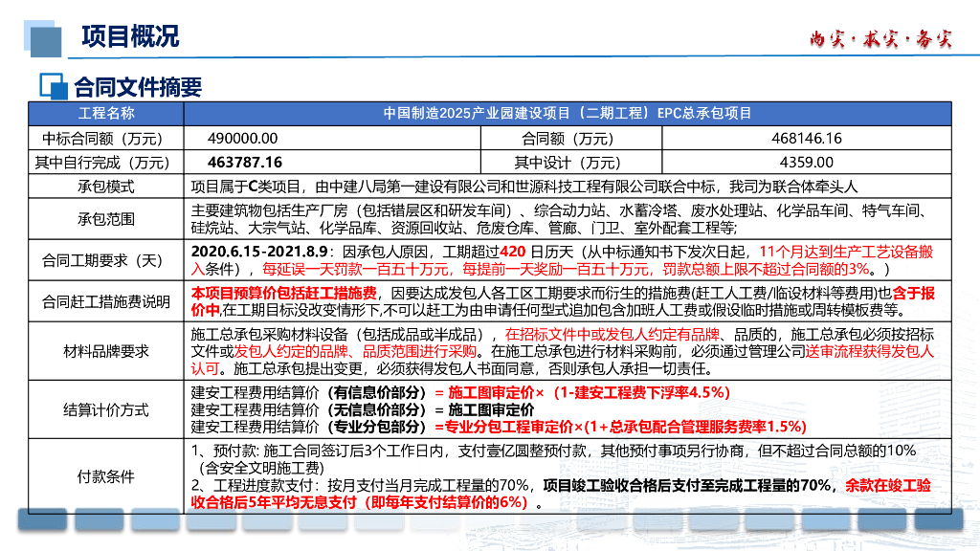
Task: Click the red 在招标文件中或发包人约定有品牌 text
Action: point(612,334)
